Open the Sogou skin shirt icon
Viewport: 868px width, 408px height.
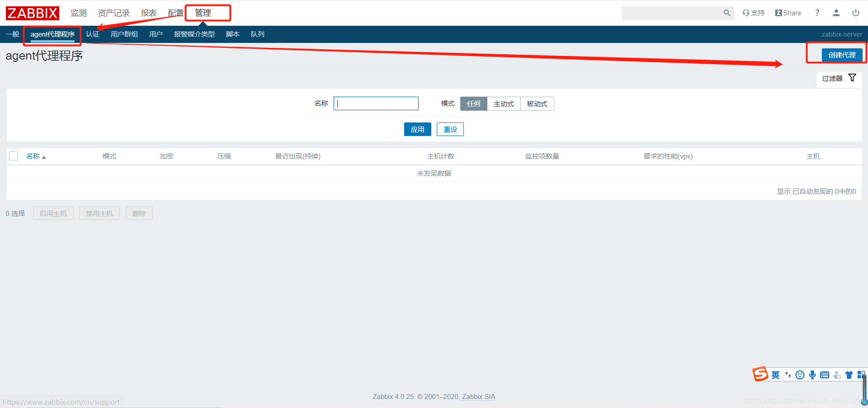(x=849, y=375)
